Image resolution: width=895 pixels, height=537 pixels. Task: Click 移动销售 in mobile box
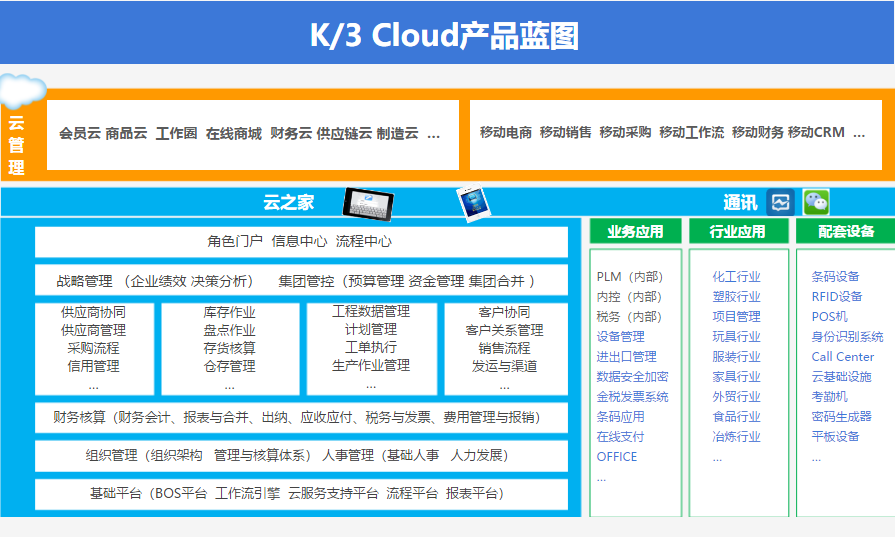[x=566, y=132]
